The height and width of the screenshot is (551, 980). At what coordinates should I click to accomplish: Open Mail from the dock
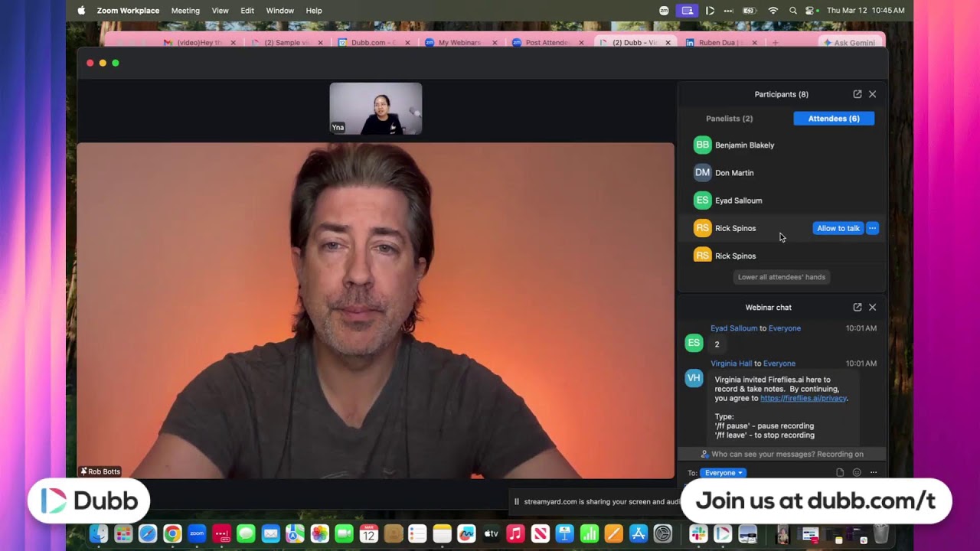pyautogui.click(x=270, y=533)
